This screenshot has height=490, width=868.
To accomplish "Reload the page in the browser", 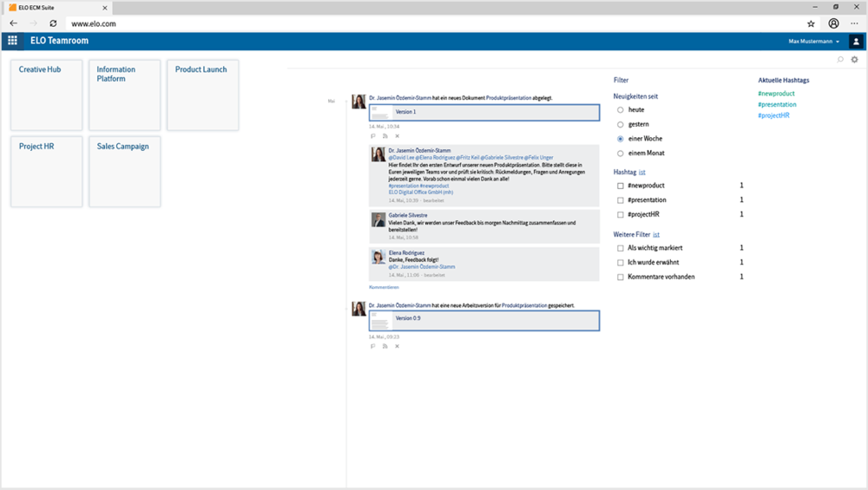I will coord(54,23).
